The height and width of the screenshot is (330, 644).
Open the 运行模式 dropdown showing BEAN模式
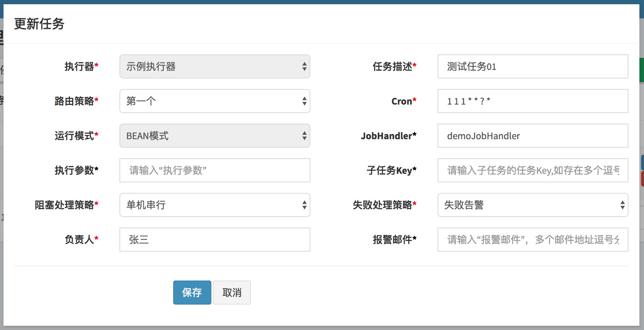[x=215, y=136]
